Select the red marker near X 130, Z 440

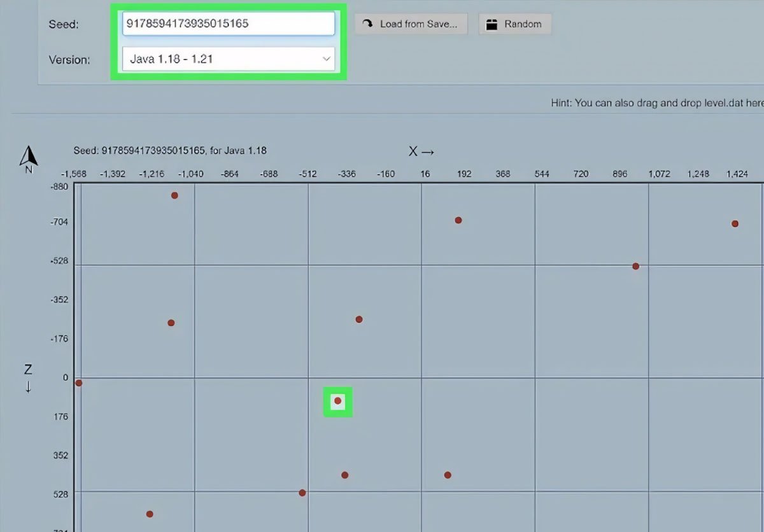pos(448,475)
